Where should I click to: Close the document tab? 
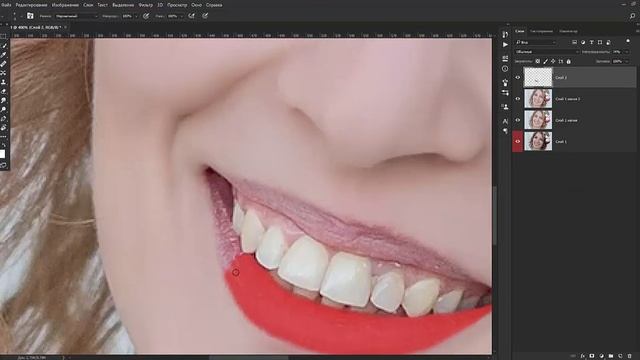pyautogui.click(x=65, y=27)
